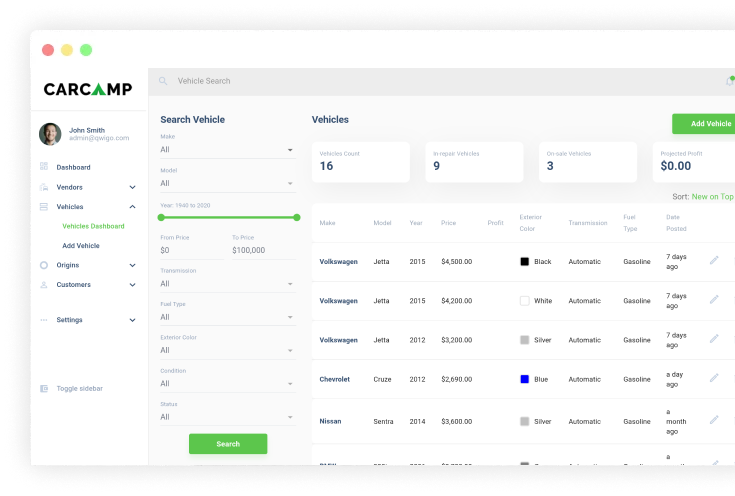Click the year slider right handle
This screenshot has height=496, width=735.
pyautogui.click(x=297, y=218)
